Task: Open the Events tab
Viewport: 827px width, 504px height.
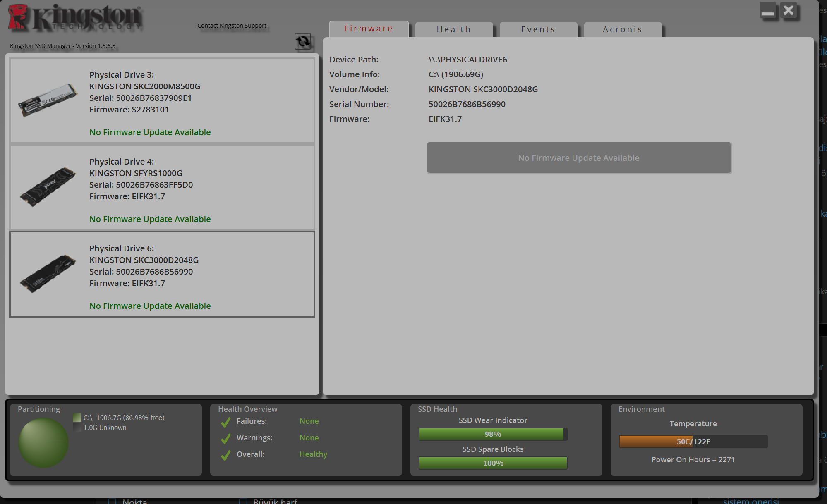Action: pyautogui.click(x=538, y=29)
